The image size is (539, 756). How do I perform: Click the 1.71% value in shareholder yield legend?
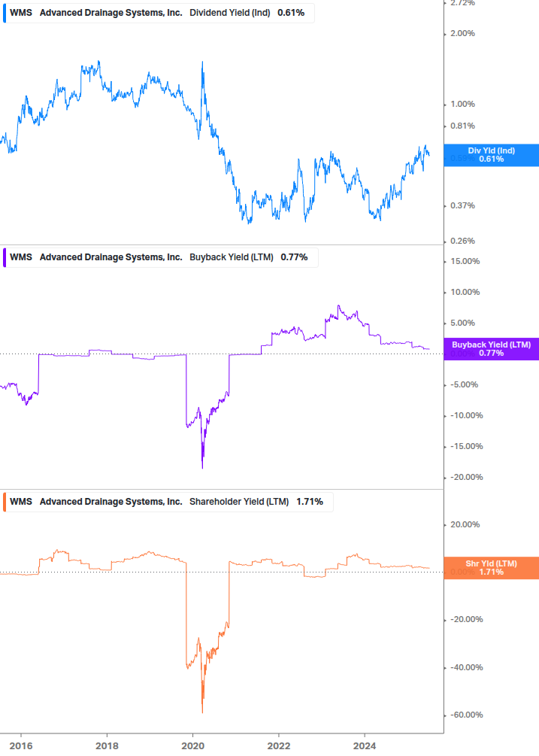310,502
